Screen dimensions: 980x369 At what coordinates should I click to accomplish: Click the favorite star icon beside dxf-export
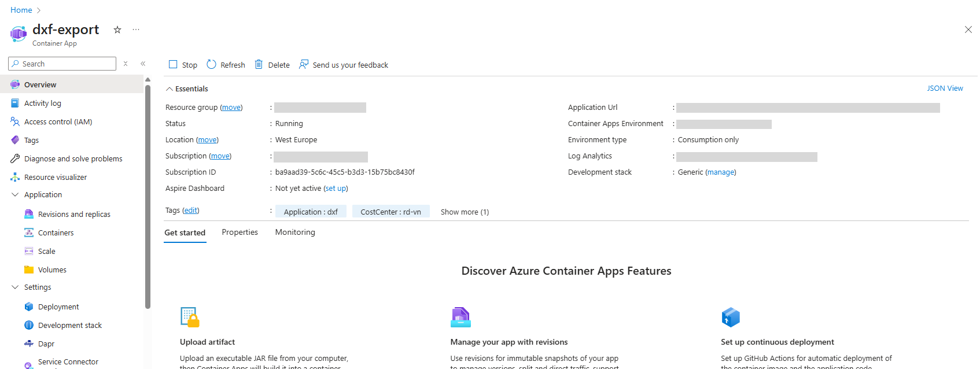(x=117, y=29)
